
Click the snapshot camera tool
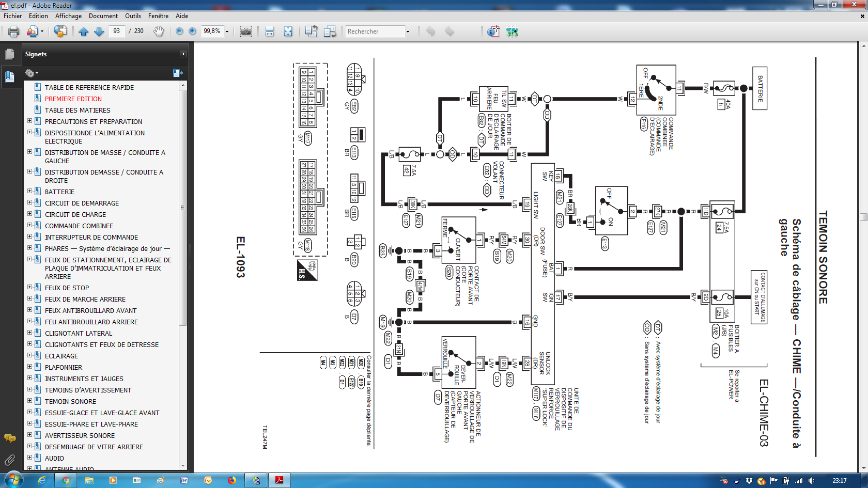246,32
